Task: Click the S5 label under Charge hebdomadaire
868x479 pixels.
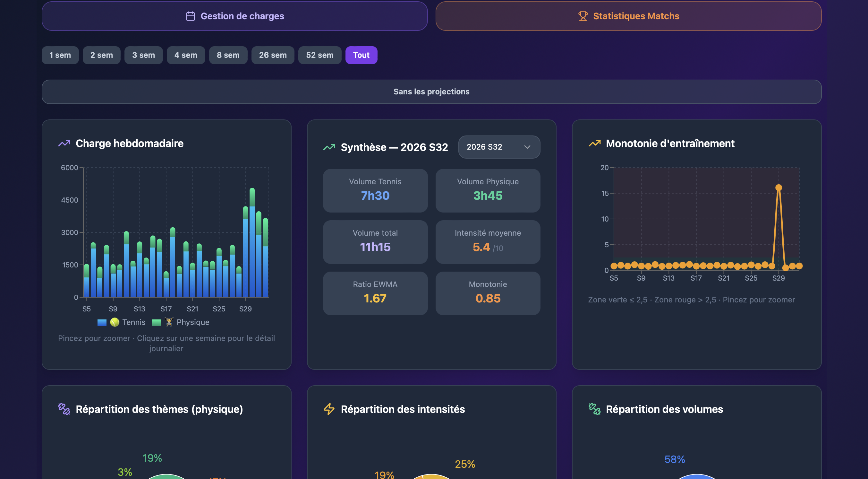Action: tap(87, 309)
